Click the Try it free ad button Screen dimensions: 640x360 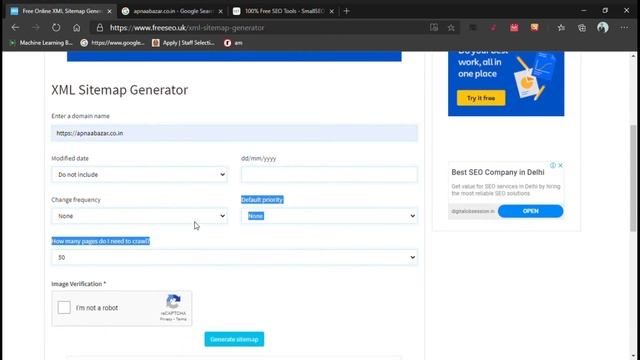tap(481, 98)
